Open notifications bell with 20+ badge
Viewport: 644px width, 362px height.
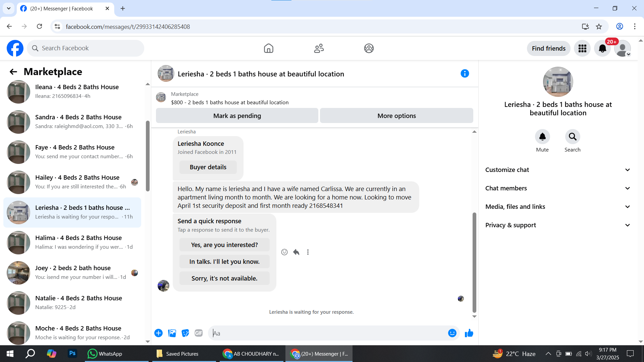[602, 49]
